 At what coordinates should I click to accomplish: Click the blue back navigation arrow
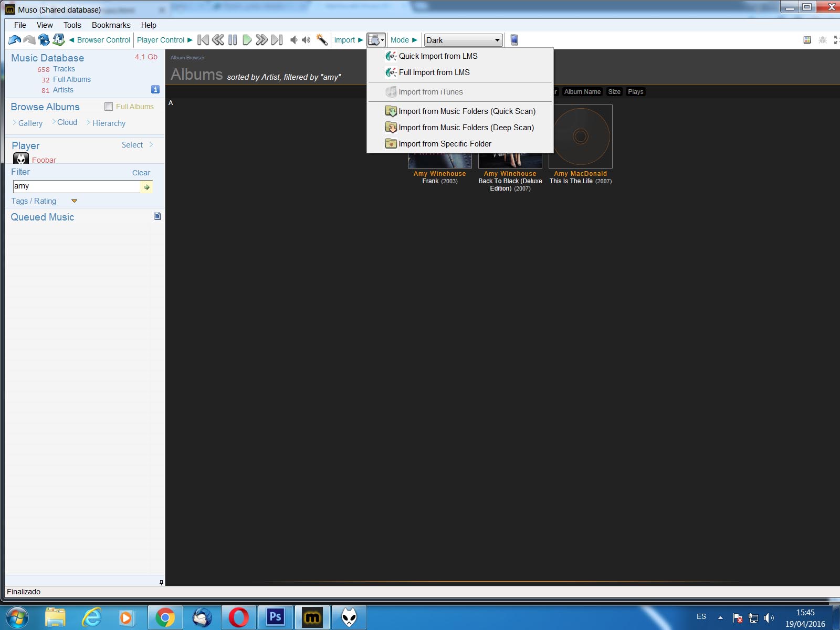tap(15, 40)
